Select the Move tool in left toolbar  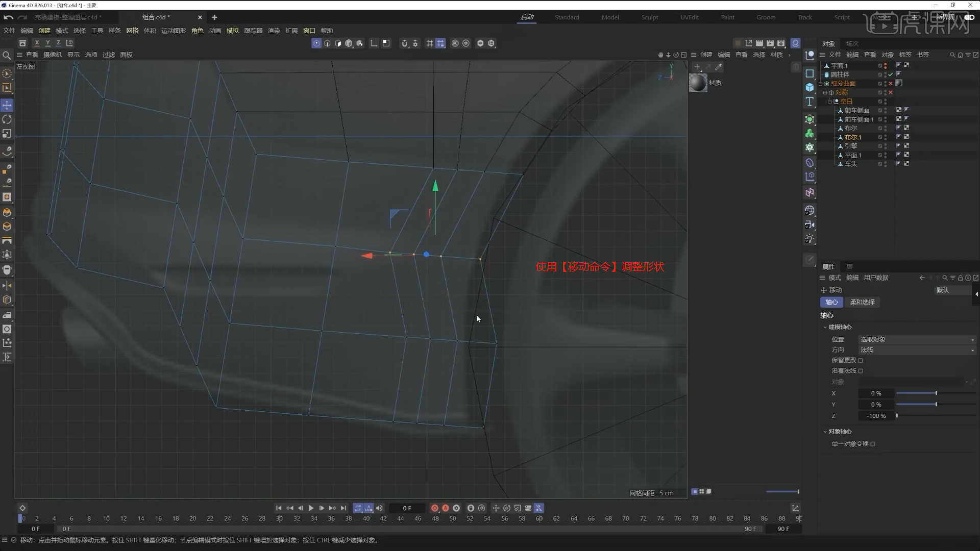pos(7,105)
